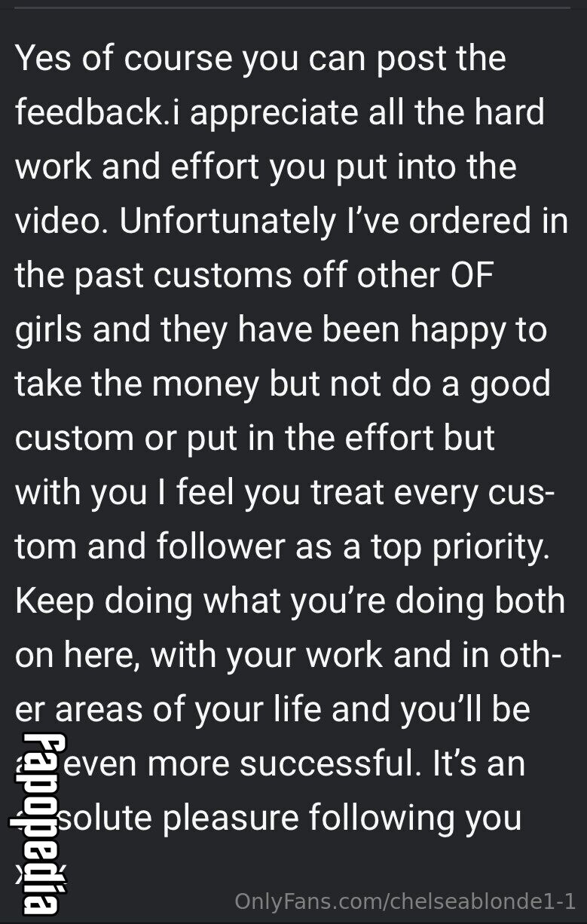Click the text "OF" after "other"
Image resolution: width=587 pixels, height=924 pixels.
click(x=471, y=276)
